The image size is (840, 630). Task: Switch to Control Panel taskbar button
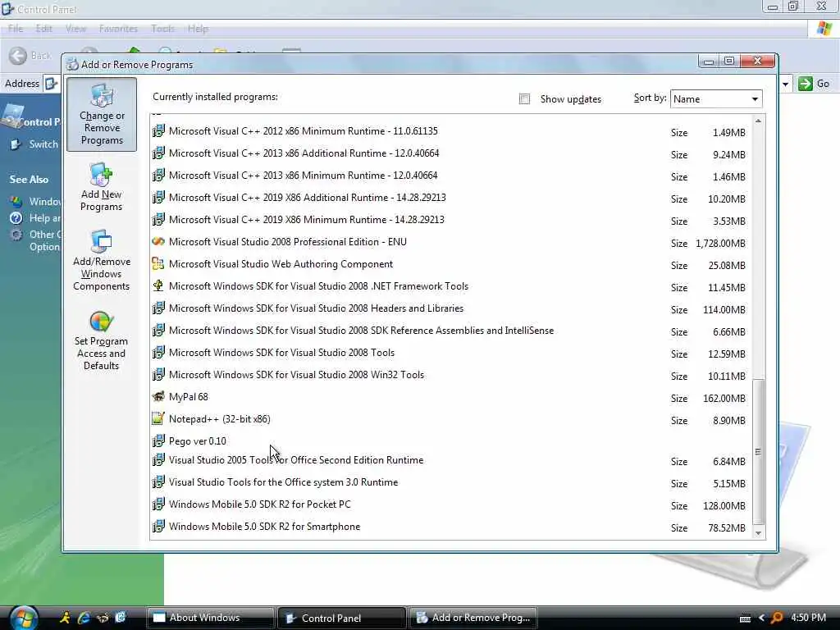pos(342,618)
